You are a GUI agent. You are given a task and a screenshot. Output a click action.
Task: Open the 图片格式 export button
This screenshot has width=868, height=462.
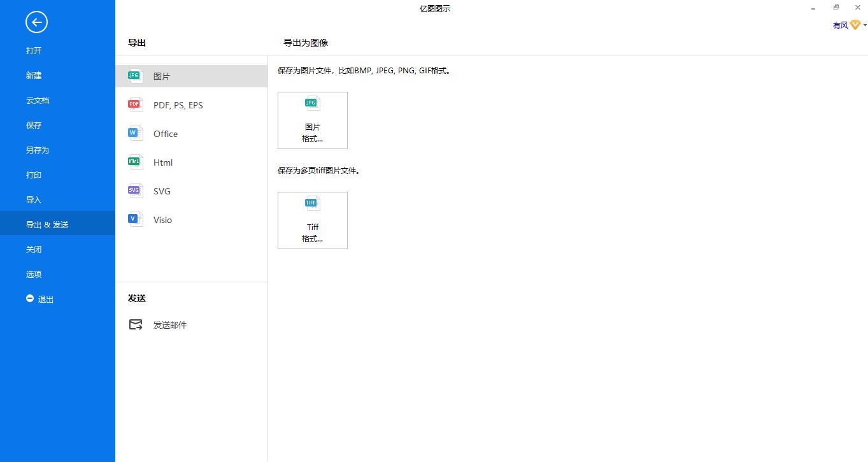click(x=313, y=120)
